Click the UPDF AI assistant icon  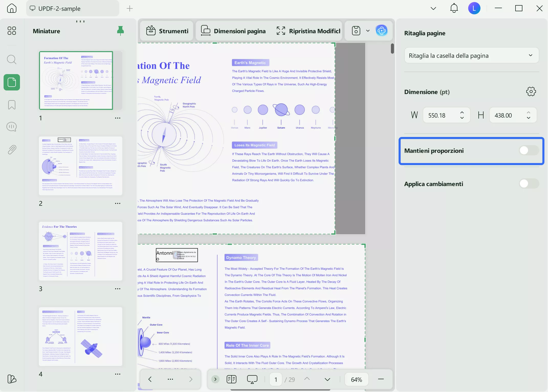click(x=381, y=31)
